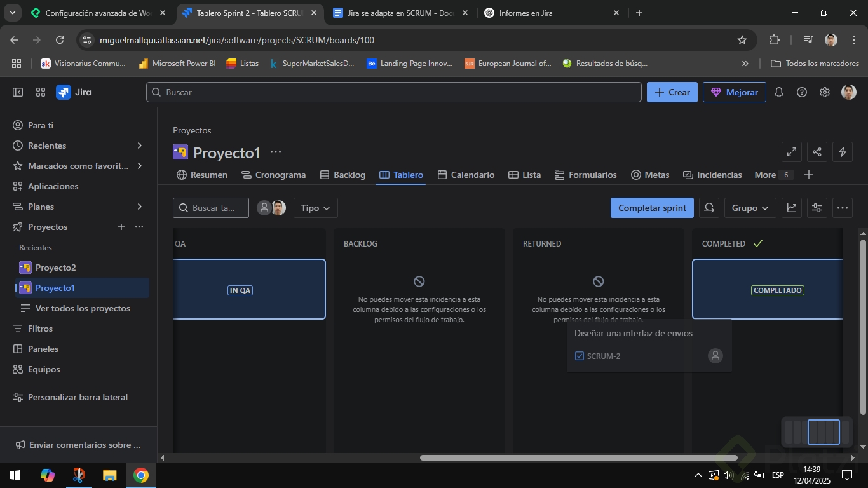
Task: Collapse the Jira sidebar panel icon
Action: pos(18,92)
